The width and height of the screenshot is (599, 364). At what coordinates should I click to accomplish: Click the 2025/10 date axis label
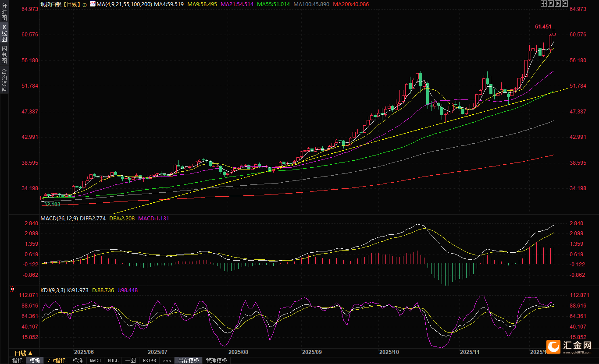(389, 352)
